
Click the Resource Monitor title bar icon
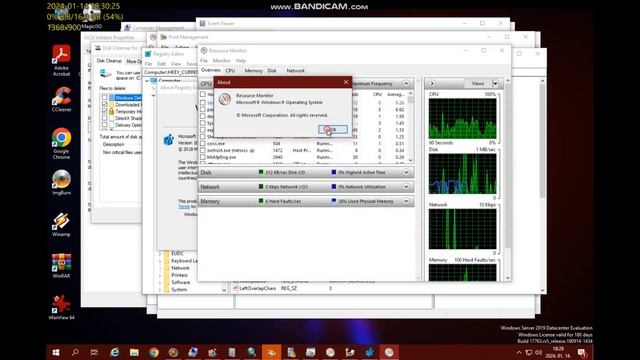(x=204, y=51)
